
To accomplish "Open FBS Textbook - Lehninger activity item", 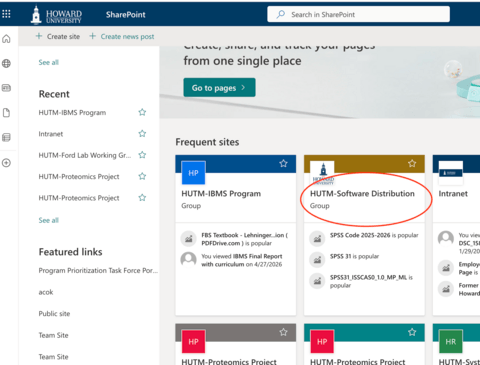I will coord(245,239).
